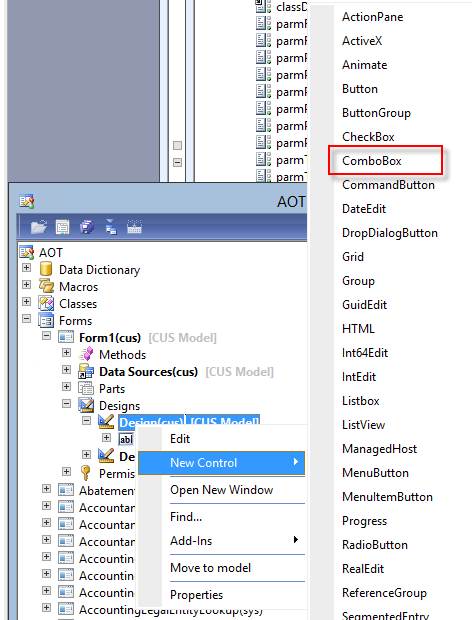Collapse the Design(cus) node
Viewport: 472px width, 620px height.
click(87, 420)
